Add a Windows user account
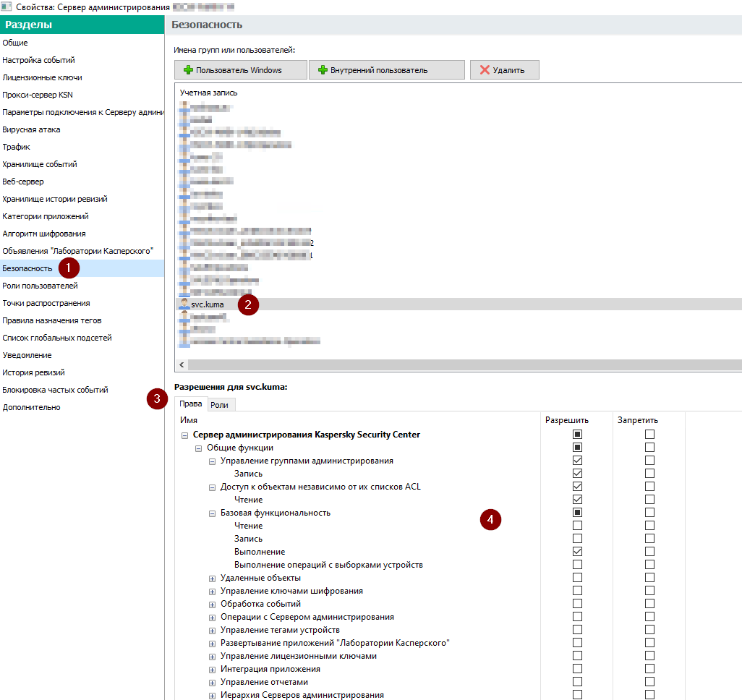Image resolution: width=742 pixels, height=700 pixels. pos(240,70)
